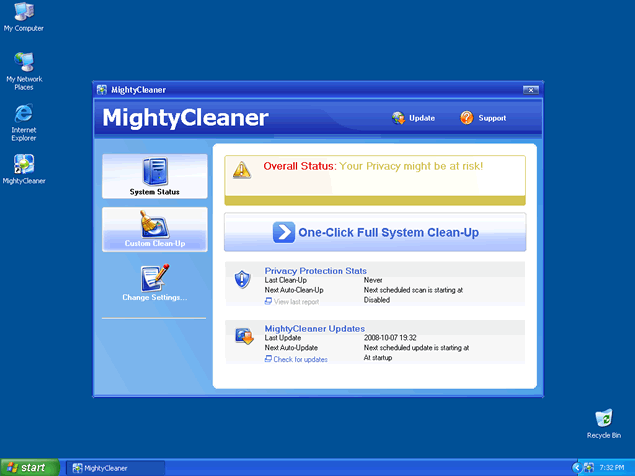The image size is (635, 476).
Task: Click the Privacy Protection shield icon
Action: point(242,279)
